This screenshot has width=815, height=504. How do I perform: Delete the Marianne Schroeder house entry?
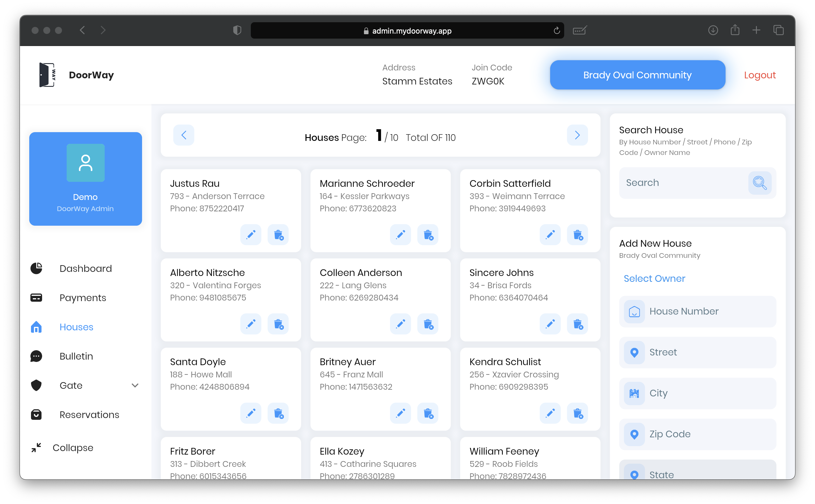tap(428, 235)
